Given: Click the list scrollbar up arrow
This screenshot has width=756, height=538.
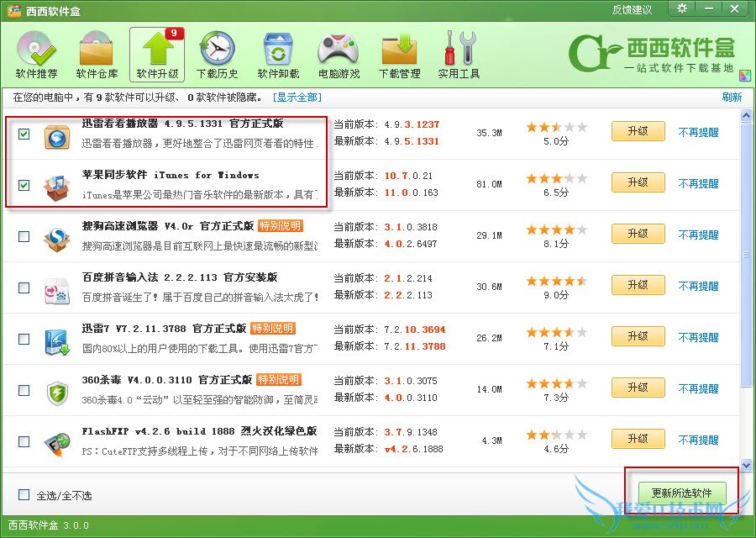Looking at the screenshot, I should tap(746, 116).
